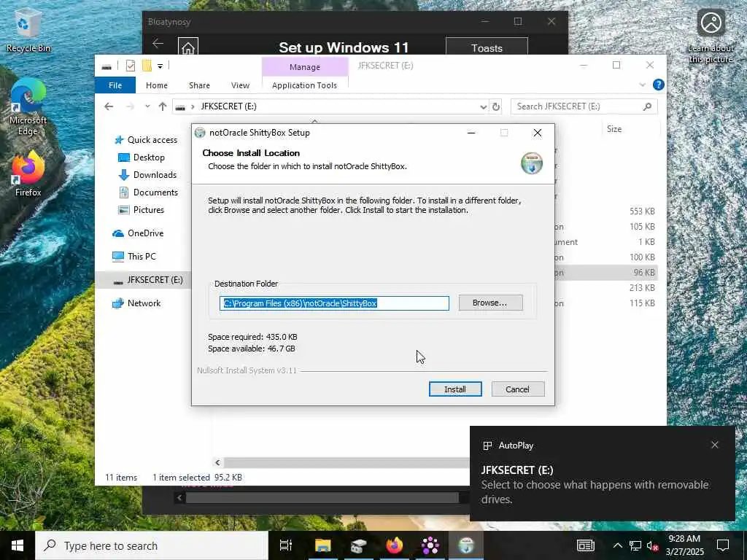This screenshot has width=747, height=560.
Task: Click the setup installer taskbar icon
Action: click(466, 545)
